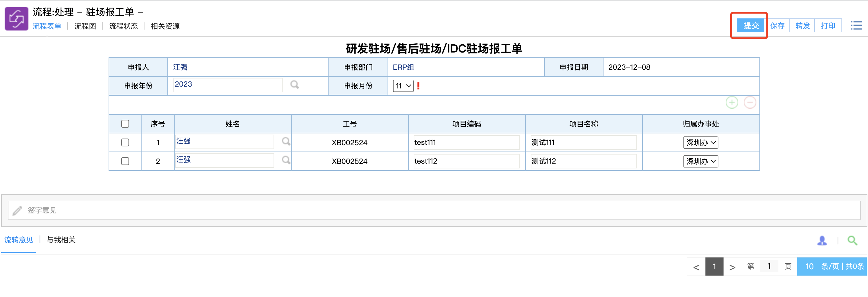Screen dimensions: 868x297
Task: Switch to the 流程图 tab
Action: [x=85, y=26]
